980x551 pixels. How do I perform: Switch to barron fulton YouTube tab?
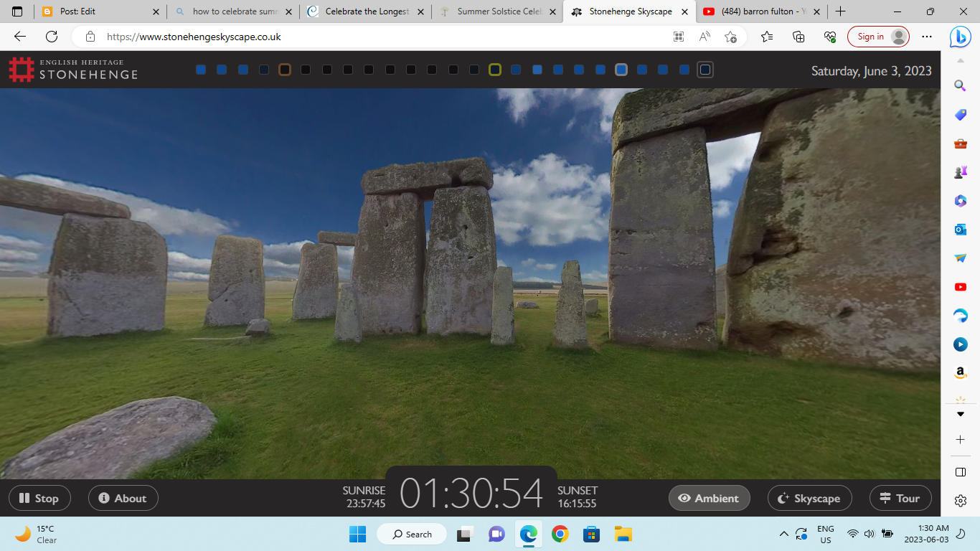pos(762,11)
